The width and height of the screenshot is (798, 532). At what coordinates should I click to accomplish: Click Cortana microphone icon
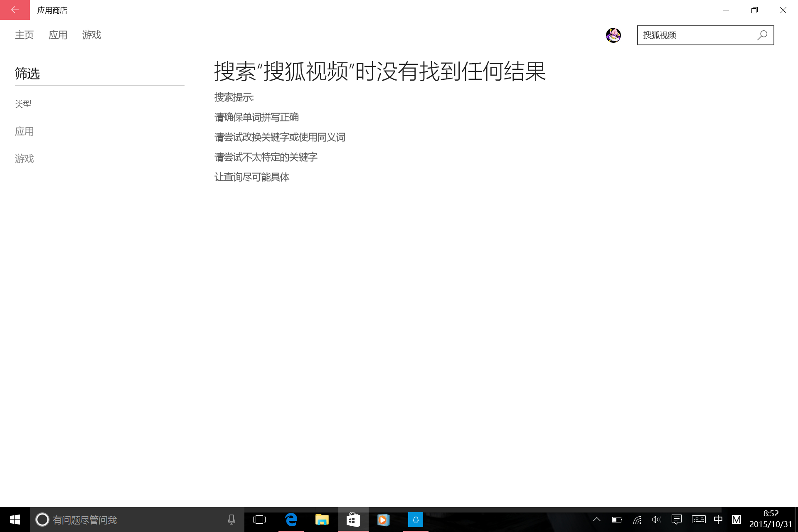point(232,520)
